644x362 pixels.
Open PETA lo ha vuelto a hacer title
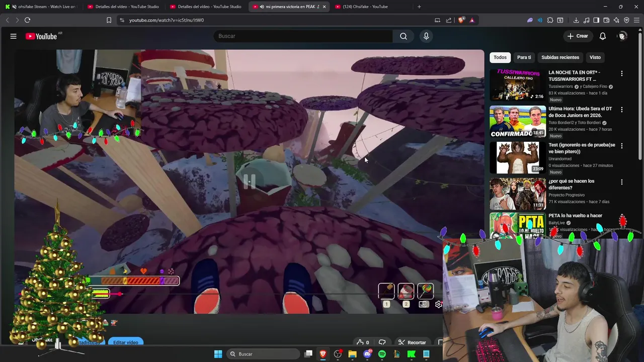(575, 216)
